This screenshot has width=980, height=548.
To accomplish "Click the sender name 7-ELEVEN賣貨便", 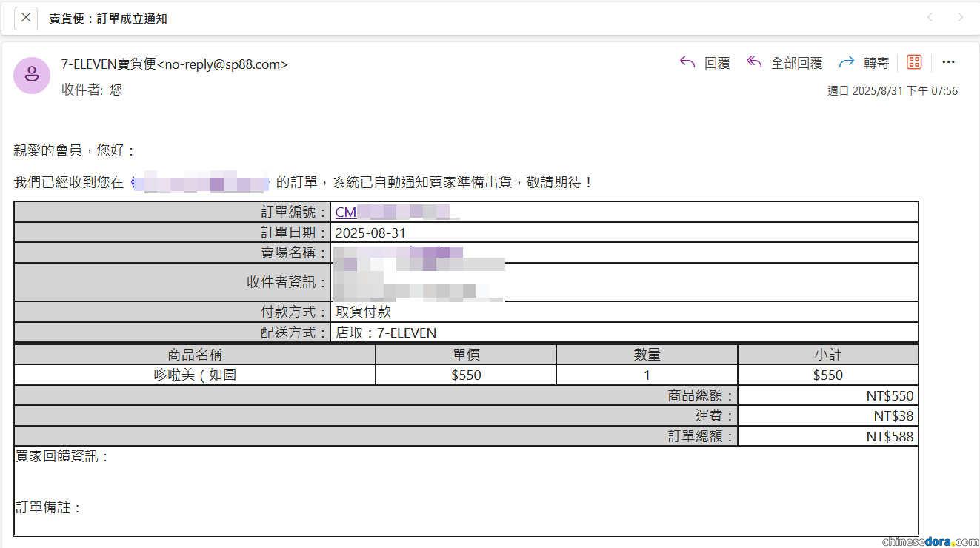I will [109, 64].
